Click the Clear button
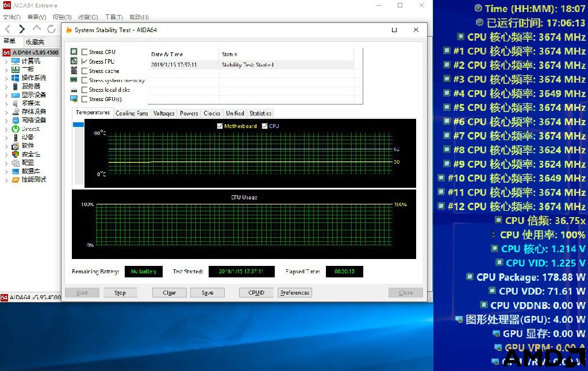This screenshot has width=588, height=371. click(x=170, y=293)
